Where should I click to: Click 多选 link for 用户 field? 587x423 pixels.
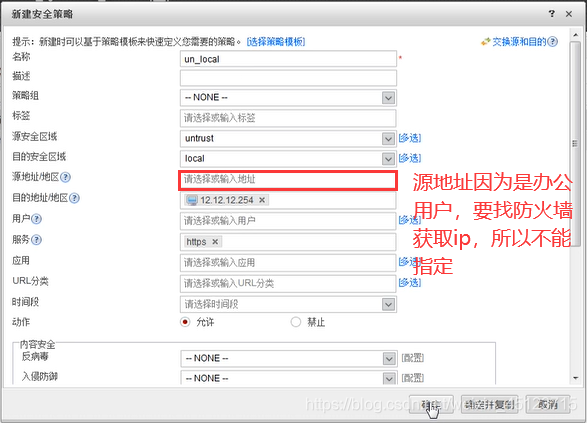[410, 220]
